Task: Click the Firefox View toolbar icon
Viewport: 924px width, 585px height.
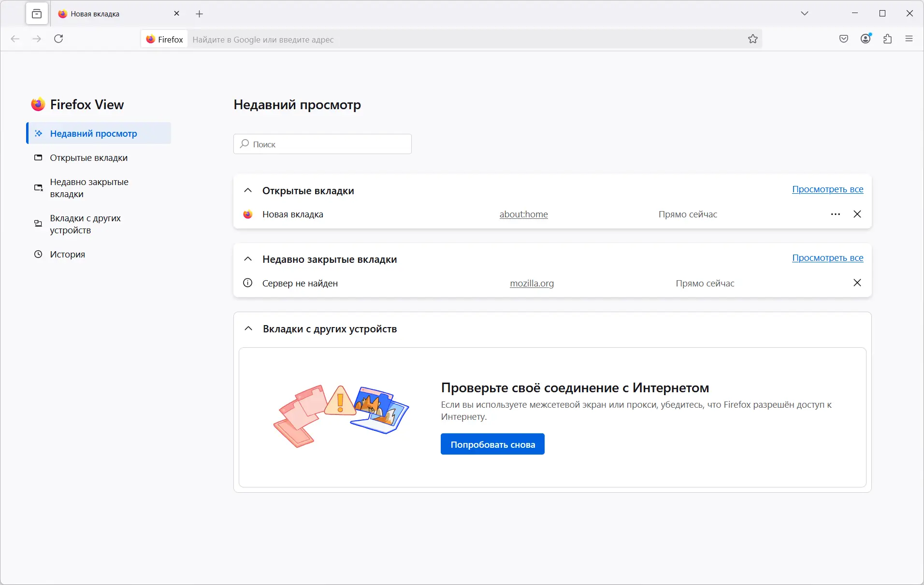Action: click(x=37, y=14)
